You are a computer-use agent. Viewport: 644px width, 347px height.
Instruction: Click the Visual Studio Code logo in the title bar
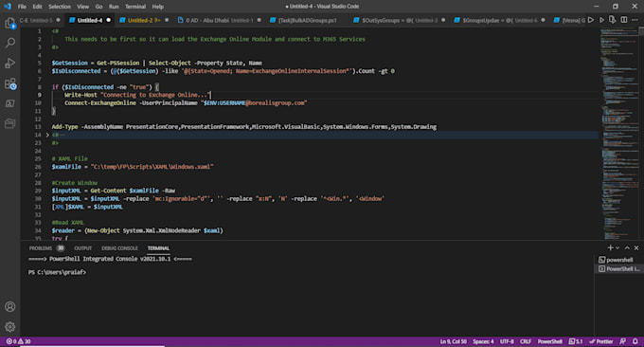pyautogui.click(x=8, y=7)
